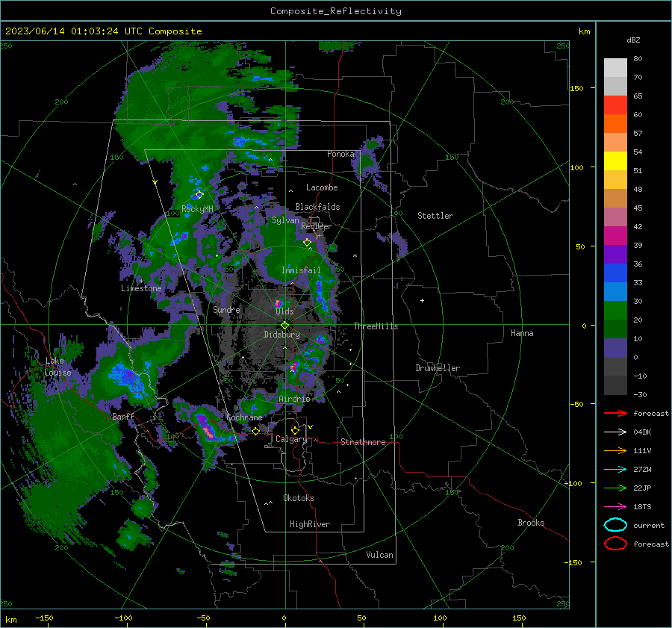This screenshot has width=672, height=628.
Task: Click the RedDeer city label
Action: (x=317, y=226)
